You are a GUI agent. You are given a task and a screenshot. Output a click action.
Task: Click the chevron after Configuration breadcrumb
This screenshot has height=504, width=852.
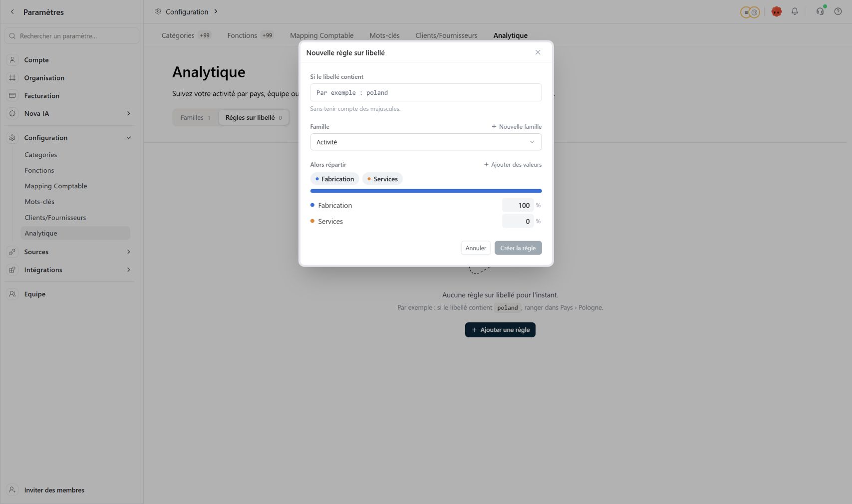pos(216,11)
